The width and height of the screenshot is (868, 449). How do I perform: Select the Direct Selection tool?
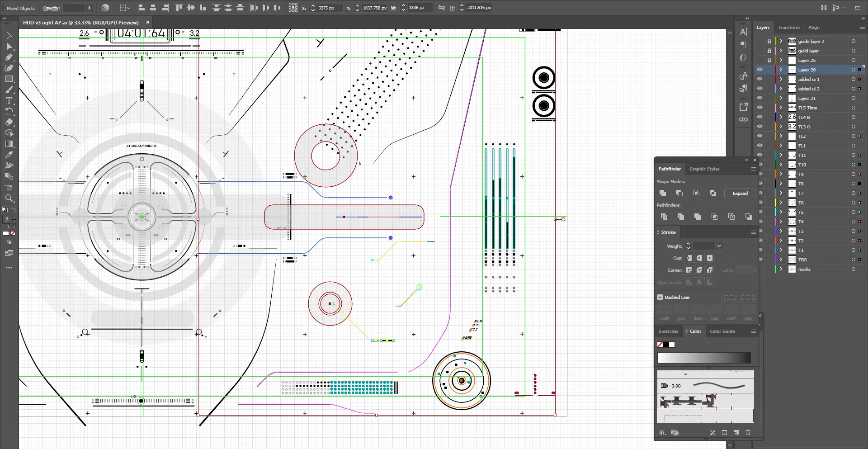point(9,47)
